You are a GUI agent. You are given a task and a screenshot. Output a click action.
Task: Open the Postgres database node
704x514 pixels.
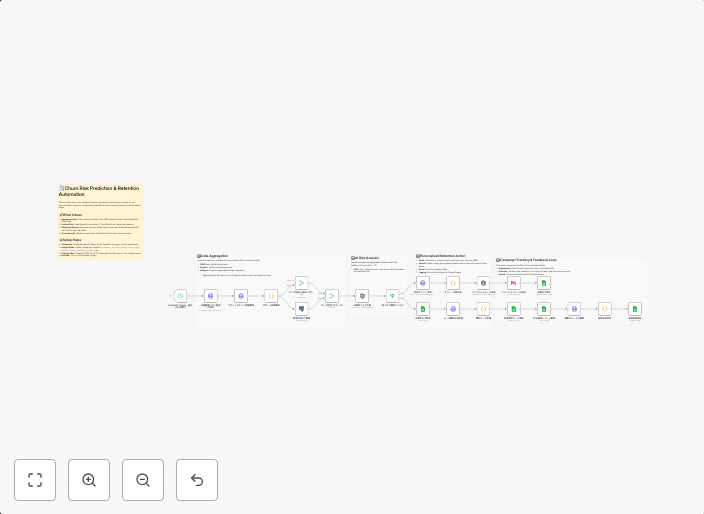coord(302,309)
